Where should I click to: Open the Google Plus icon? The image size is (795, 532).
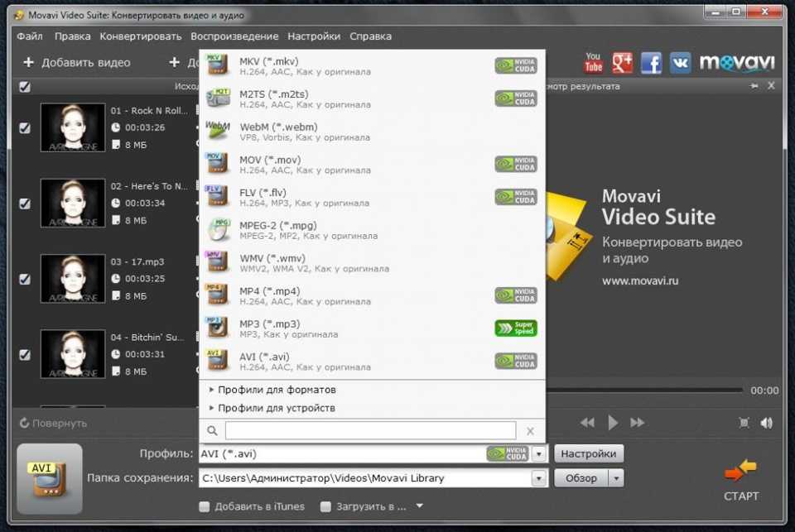coord(622,63)
